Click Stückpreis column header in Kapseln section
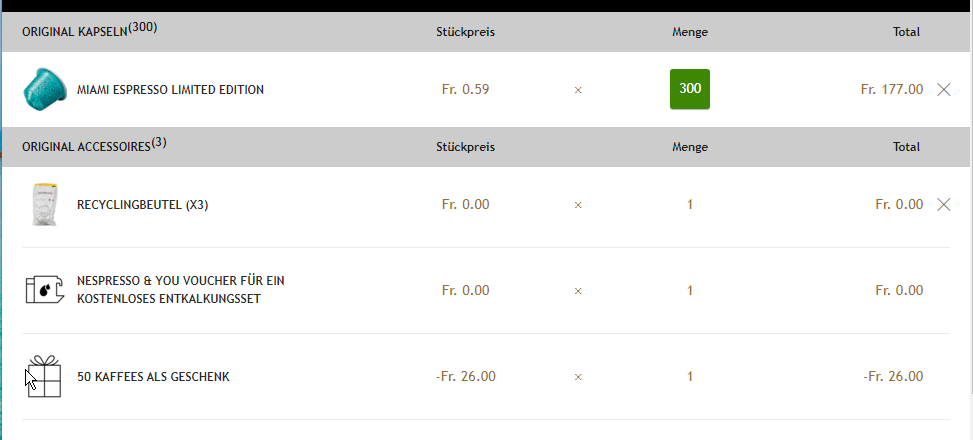This screenshot has width=973, height=440. tap(466, 32)
